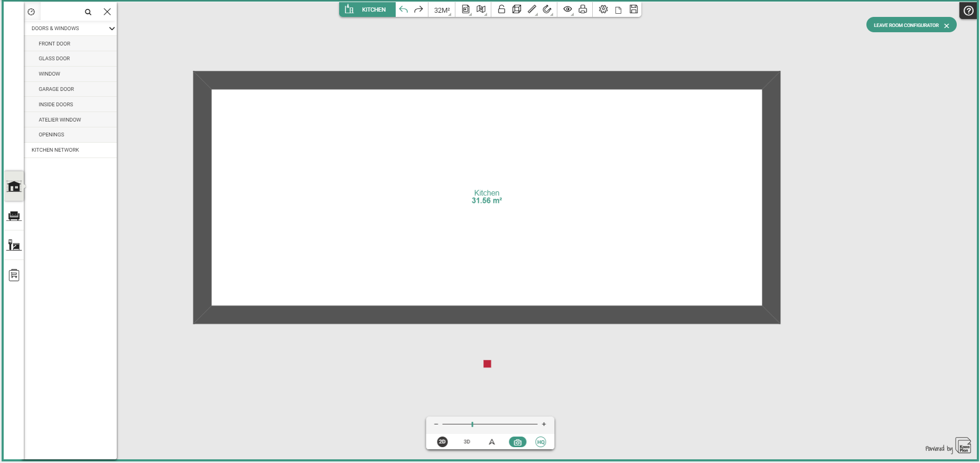Open the ruler measurement tool dropdown

pyautogui.click(x=533, y=10)
